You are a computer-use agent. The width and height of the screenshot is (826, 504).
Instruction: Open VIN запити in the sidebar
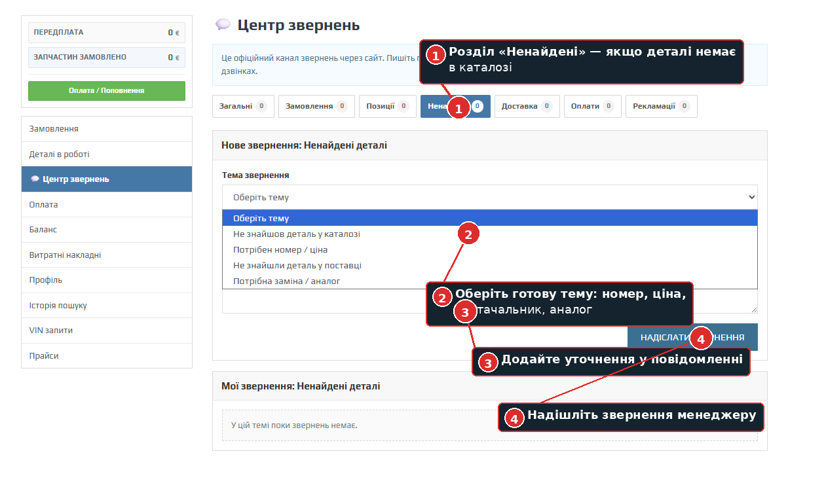click(107, 331)
